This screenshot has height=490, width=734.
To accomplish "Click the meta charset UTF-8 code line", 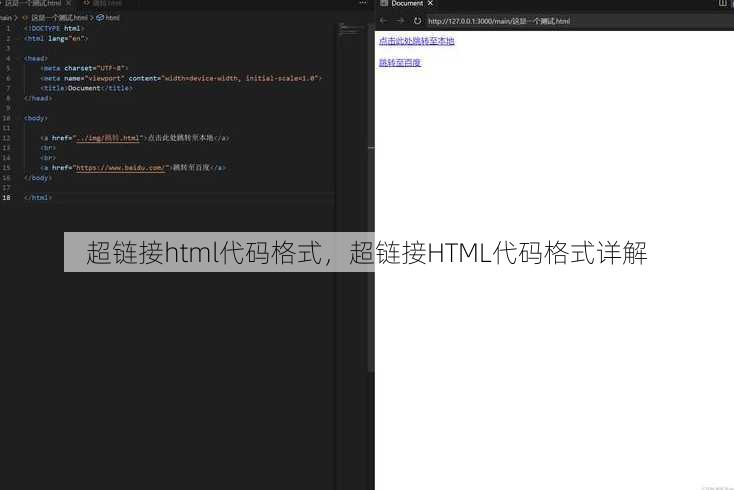I will pos(84,68).
